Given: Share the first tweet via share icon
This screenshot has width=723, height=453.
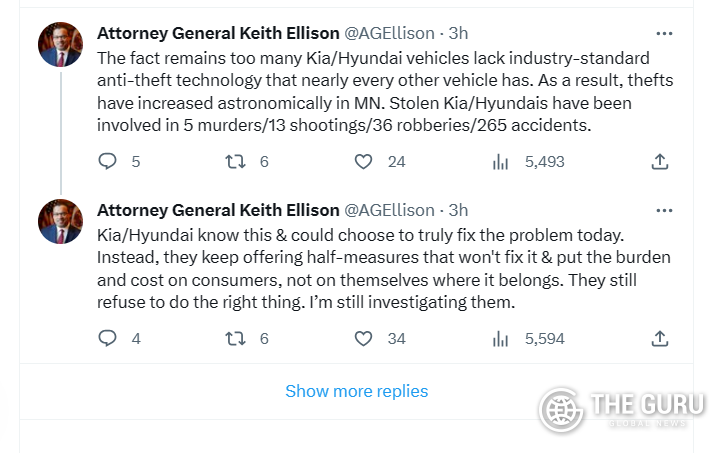Looking at the screenshot, I should click(659, 161).
